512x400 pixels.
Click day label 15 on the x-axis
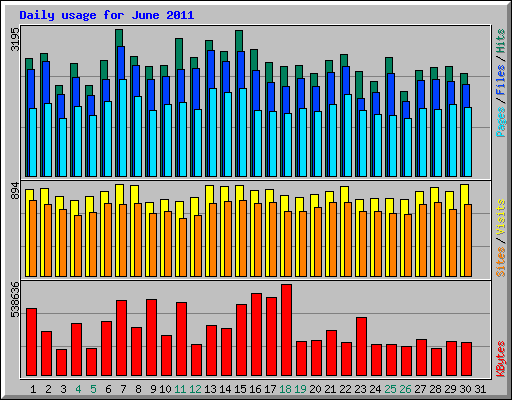click(x=240, y=389)
